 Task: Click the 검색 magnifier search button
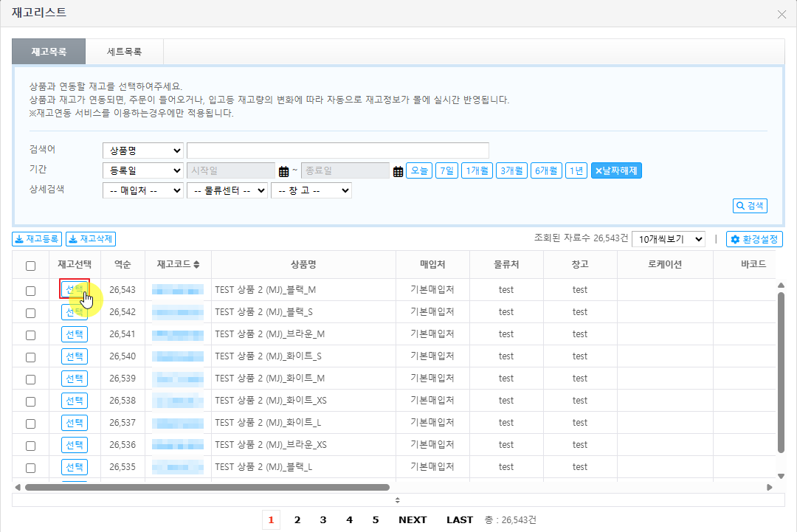point(750,206)
